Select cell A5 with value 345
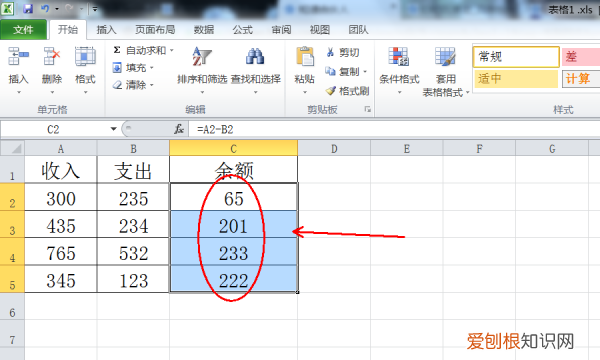The image size is (600, 360). pyautogui.click(x=61, y=279)
